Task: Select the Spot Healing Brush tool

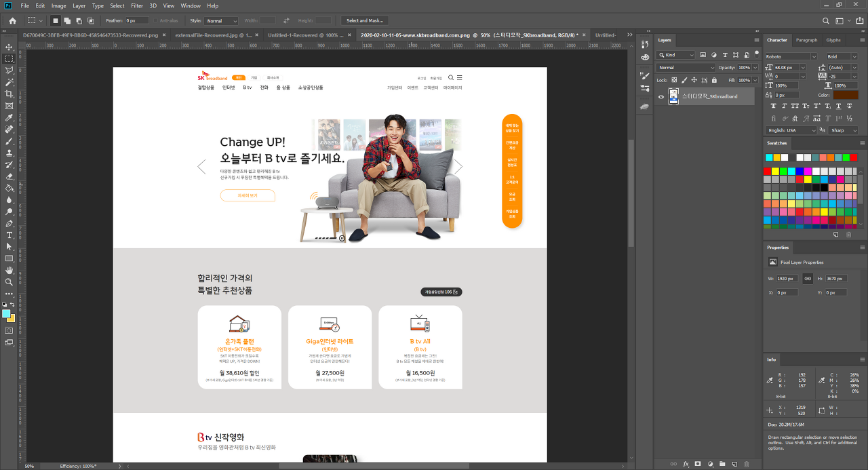Action: [9, 129]
